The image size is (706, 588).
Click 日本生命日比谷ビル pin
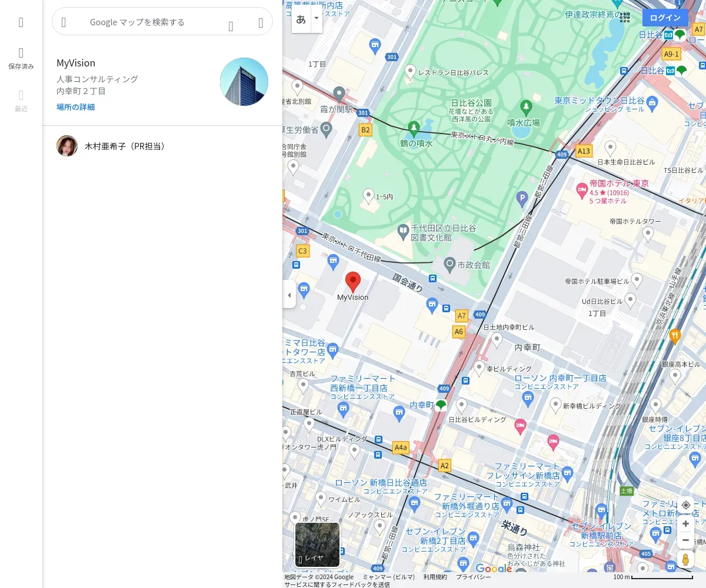click(610, 149)
